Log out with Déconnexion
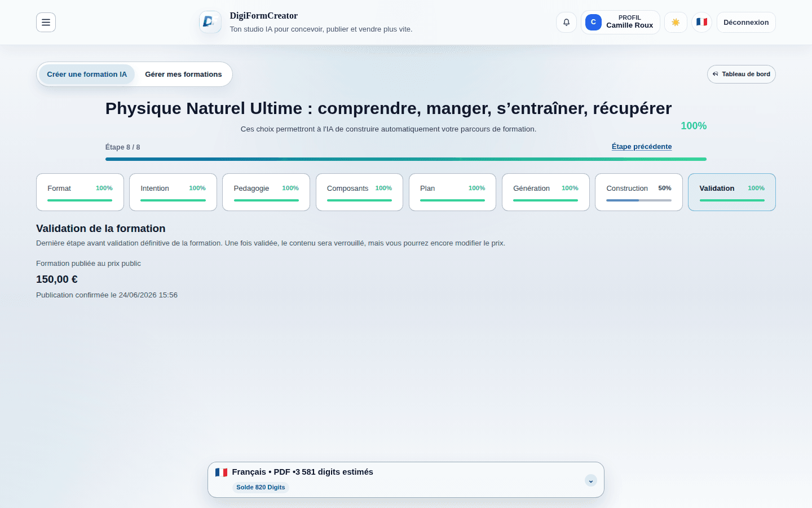 (746, 22)
